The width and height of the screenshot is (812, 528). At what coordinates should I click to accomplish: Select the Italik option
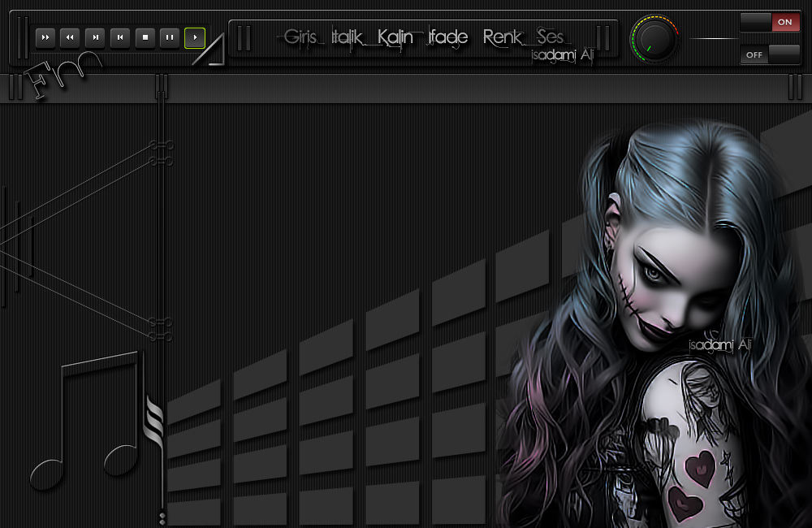click(x=347, y=38)
